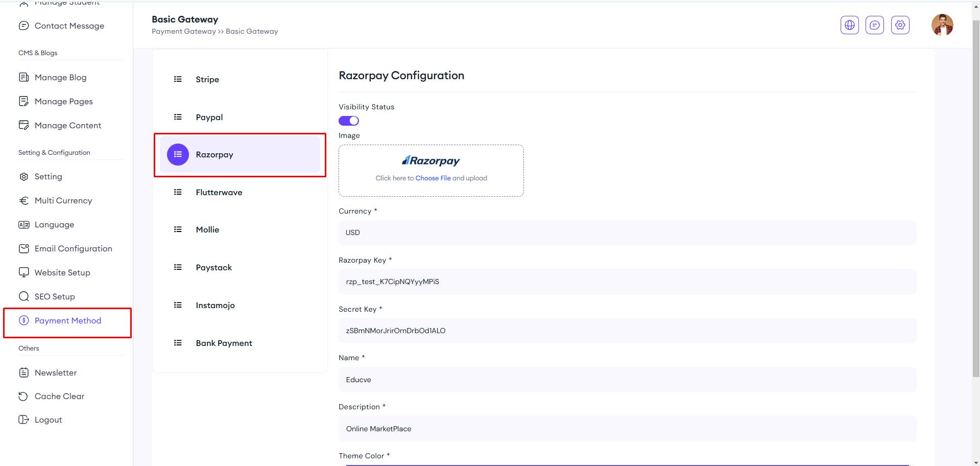This screenshot has width=980, height=466.
Task: Click the Cache Clear refresh icon
Action: click(23, 397)
